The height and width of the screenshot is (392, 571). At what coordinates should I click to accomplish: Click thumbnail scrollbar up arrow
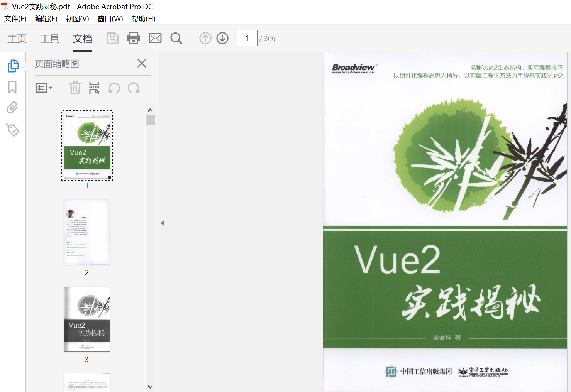(150, 110)
